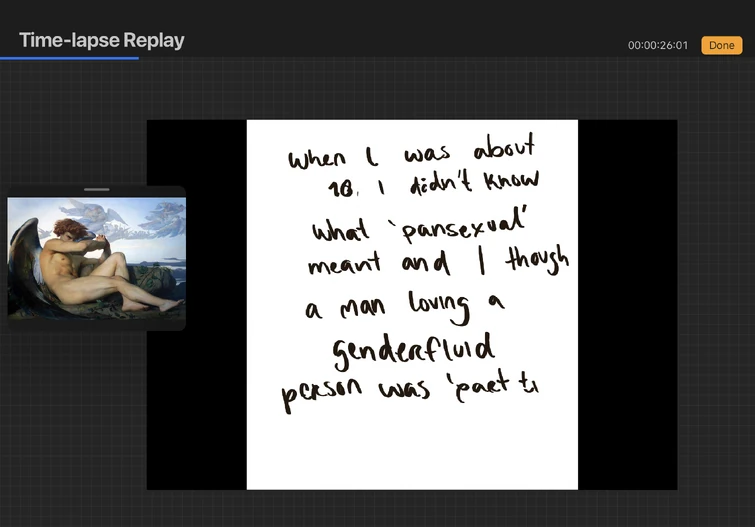This screenshot has width=755, height=527.
Task: Click the Done button
Action: point(721,45)
